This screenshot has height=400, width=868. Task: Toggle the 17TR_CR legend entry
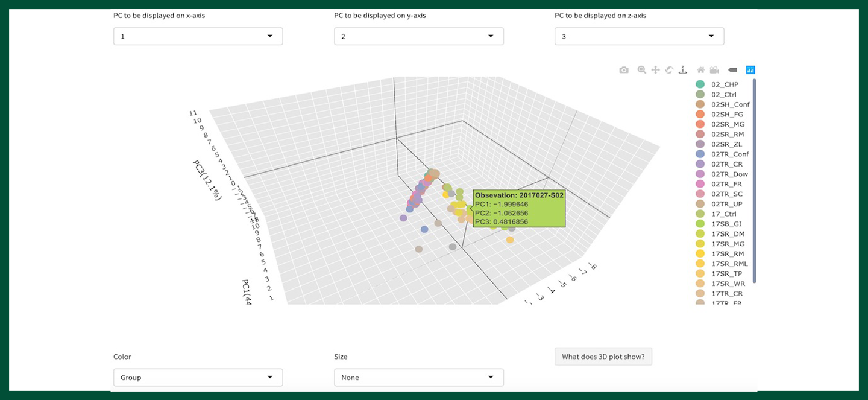(x=720, y=293)
